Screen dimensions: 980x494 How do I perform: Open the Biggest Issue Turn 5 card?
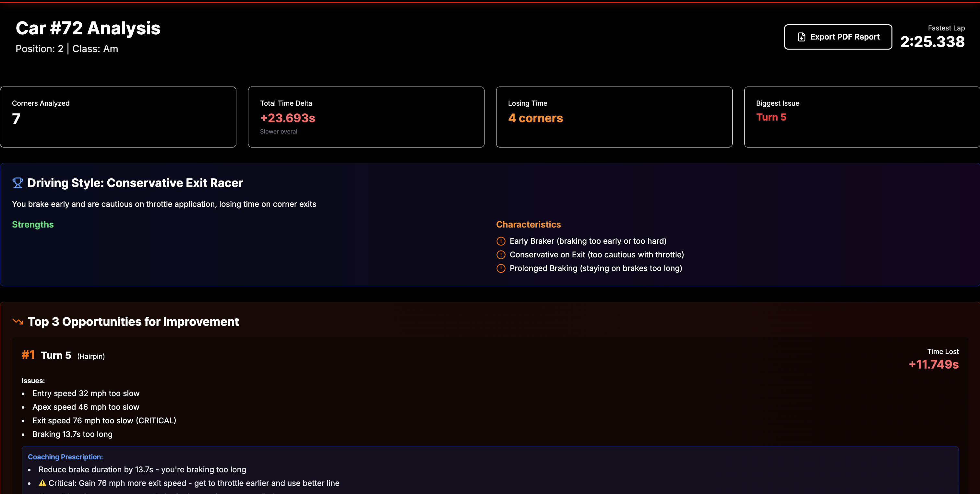[x=861, y=117]
